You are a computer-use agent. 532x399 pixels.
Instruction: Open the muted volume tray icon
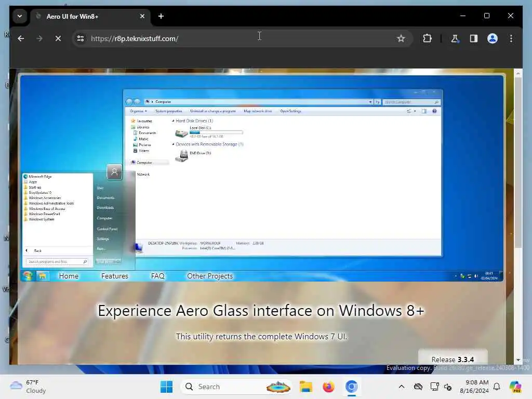pos(448,387)
